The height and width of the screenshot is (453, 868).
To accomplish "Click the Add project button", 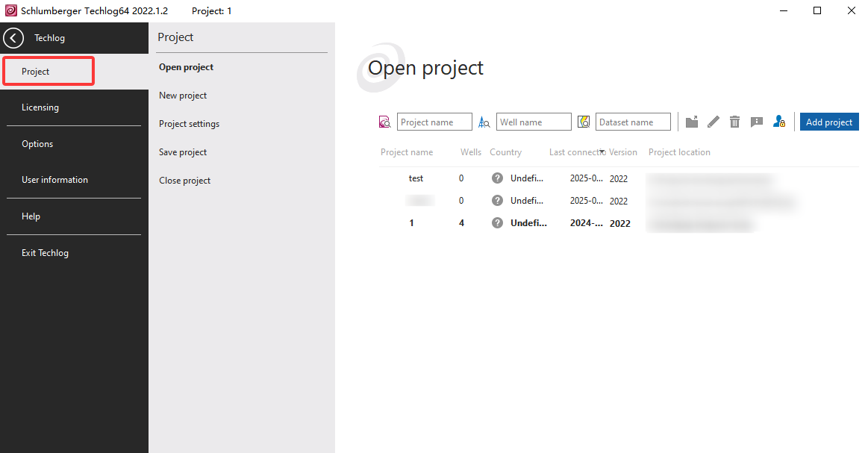I will 828,122.
